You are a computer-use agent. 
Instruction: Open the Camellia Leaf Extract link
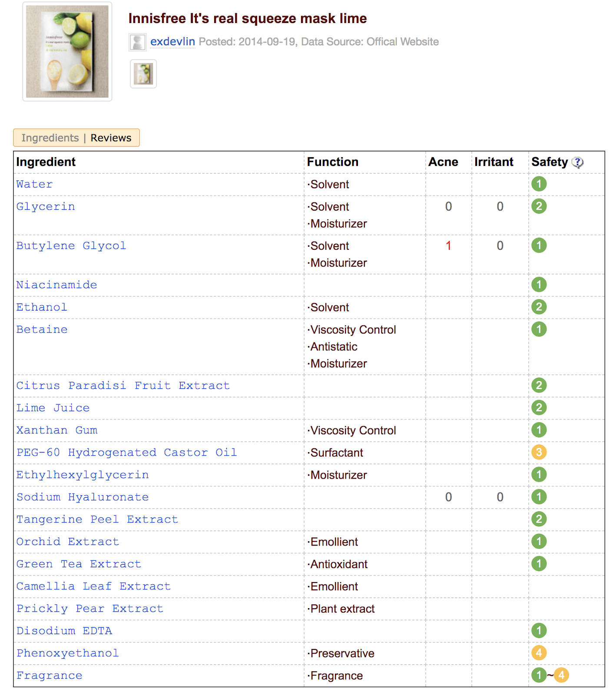[93, 586]
